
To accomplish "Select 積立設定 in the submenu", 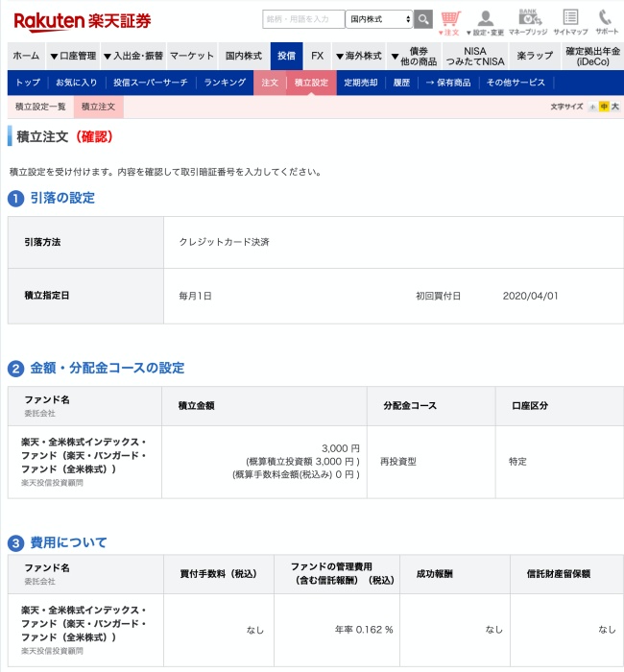I will click(x=312, y=83).
